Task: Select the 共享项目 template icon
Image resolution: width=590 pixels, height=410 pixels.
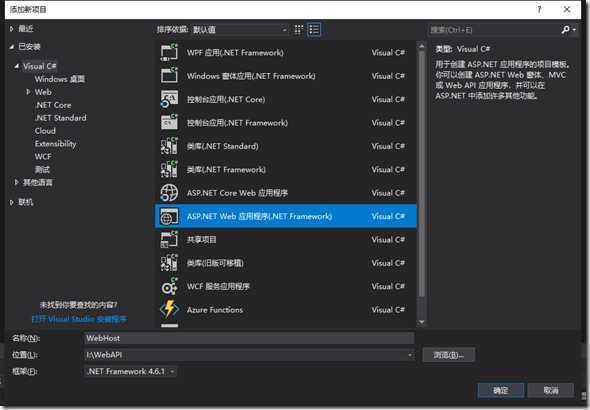Action: click(x=169, y=240)
